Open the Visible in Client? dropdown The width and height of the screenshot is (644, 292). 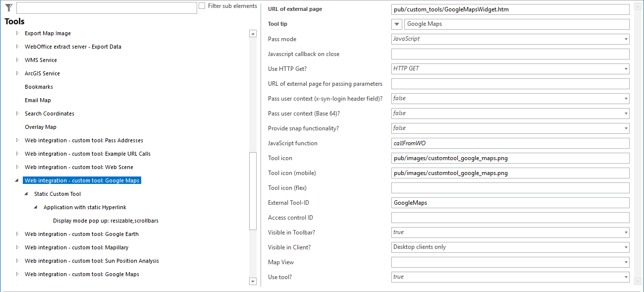(625, 247)
